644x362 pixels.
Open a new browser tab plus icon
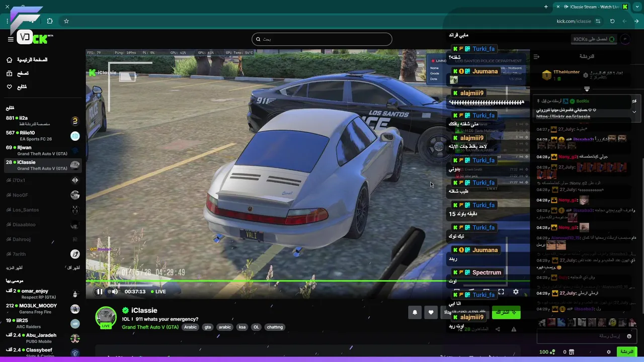tap(546, 7)
